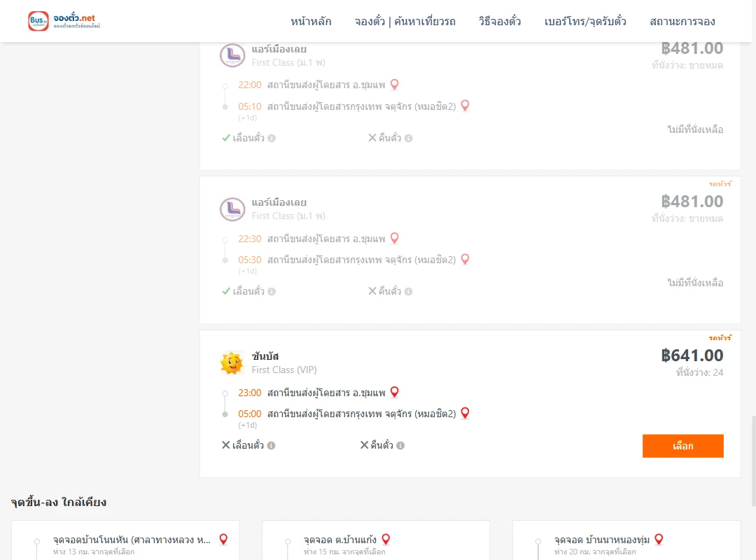Open เลื่อนตั๋ว info icon on 22:00 trip

click(272, 139)
